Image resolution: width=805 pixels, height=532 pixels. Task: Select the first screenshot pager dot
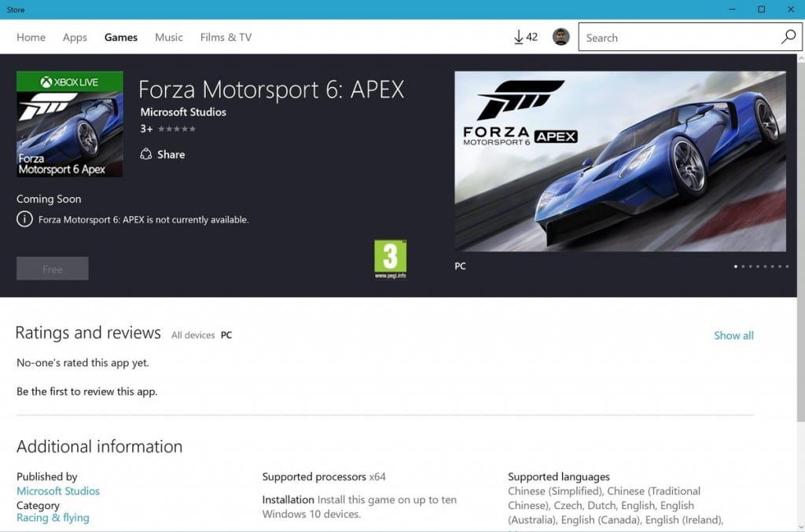[736, 266]
